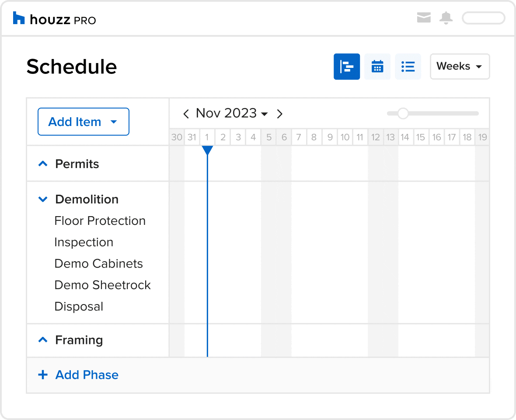
Task: Click the timeline zoom slider handle
Action: click(x=403, y=113)
